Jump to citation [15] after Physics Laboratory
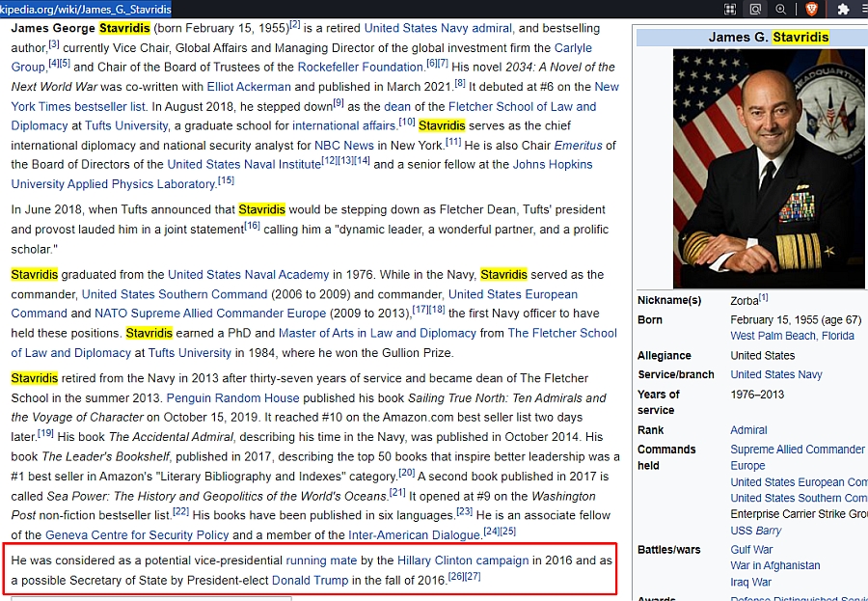The width and height of the screenshot is (868, 601). point(226,180)
